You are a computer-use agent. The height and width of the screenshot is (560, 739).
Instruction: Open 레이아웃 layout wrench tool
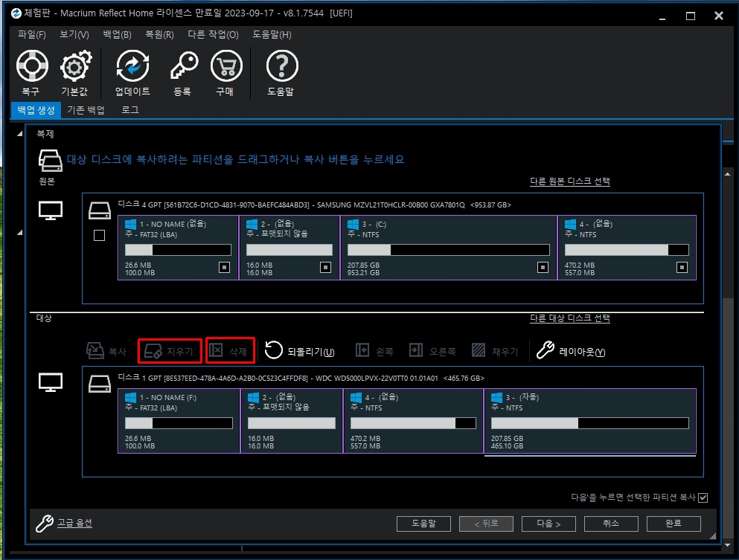(546, 350)
